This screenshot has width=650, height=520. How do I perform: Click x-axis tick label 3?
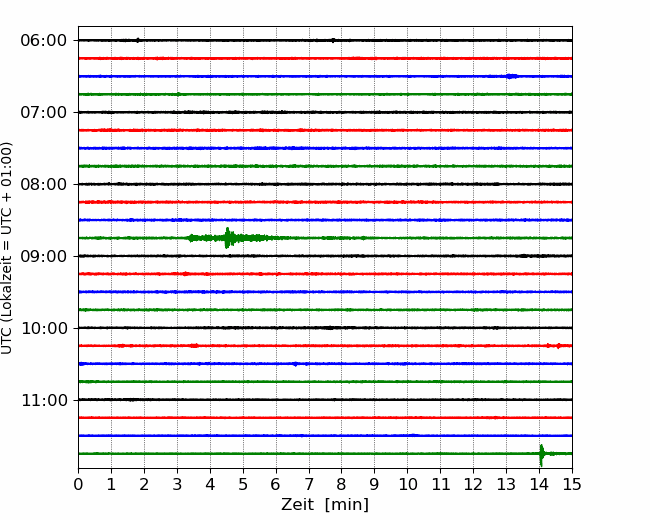(177, 484)
